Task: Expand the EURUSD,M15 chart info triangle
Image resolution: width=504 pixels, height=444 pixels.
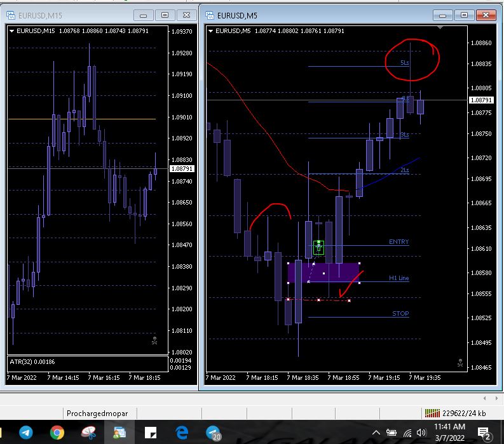Action: pos(12,31)
